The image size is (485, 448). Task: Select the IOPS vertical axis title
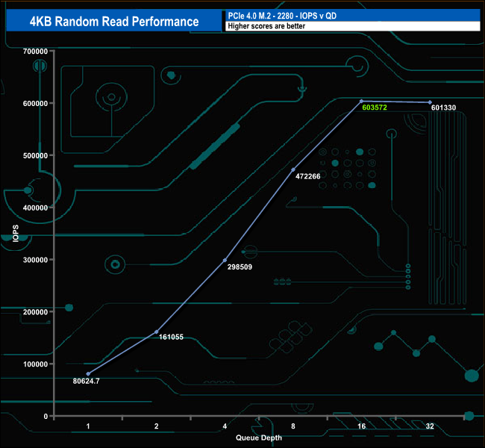coord(16,234)
